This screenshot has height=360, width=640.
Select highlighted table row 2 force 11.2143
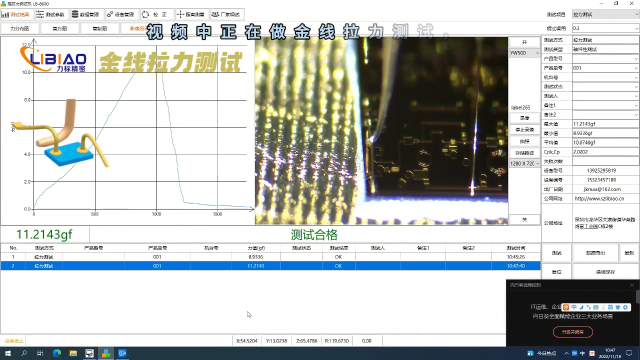coord(270,266)
